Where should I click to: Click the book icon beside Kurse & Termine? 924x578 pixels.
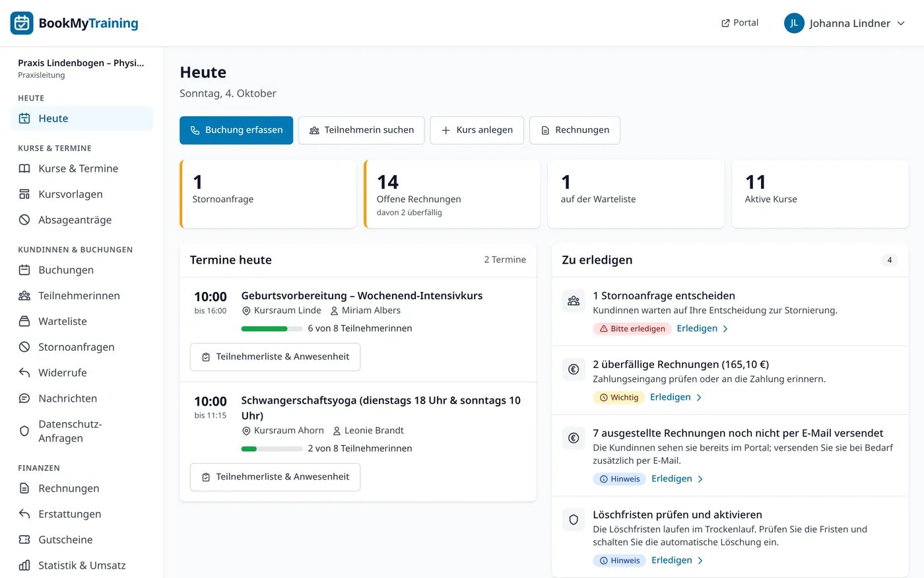pos(24,168)
